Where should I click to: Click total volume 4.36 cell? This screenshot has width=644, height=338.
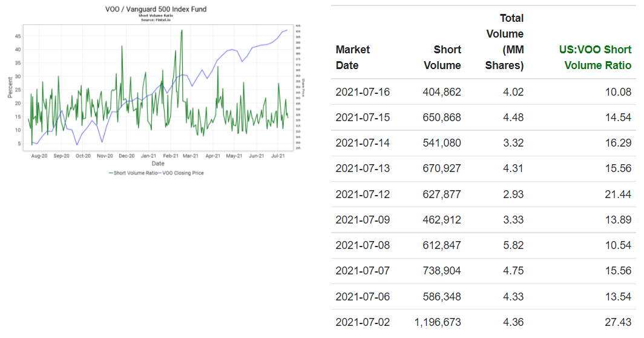click(x=513, y=322)
